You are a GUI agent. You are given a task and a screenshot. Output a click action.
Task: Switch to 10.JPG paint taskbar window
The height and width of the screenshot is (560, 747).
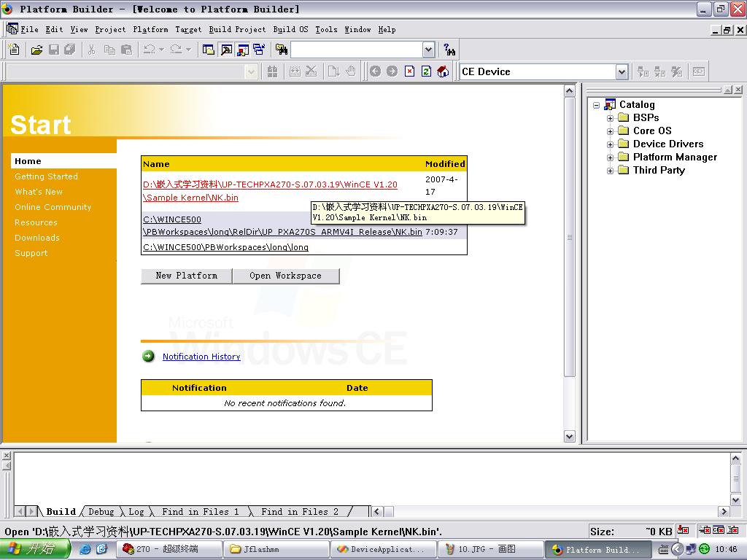491,550
